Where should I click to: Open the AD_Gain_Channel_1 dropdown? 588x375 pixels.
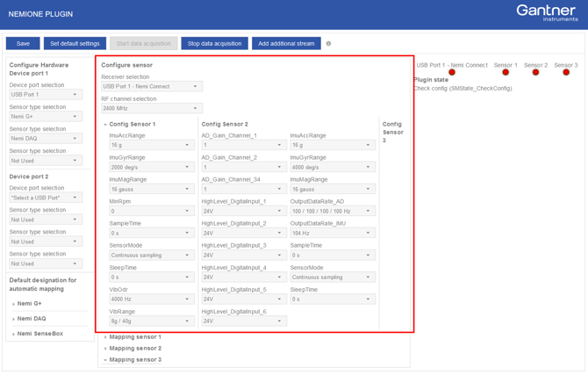coord(244,145)
